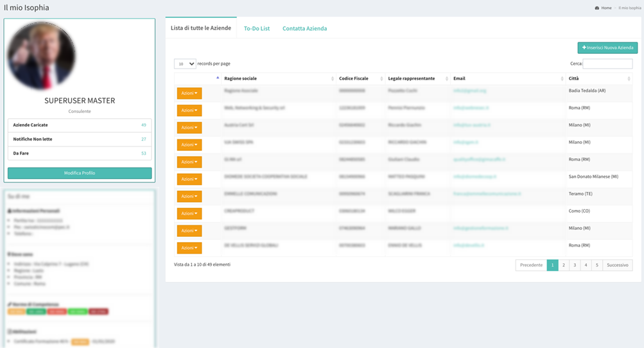Expand Azioni dropdown for Badia Tedalda row

click(189, 93)
